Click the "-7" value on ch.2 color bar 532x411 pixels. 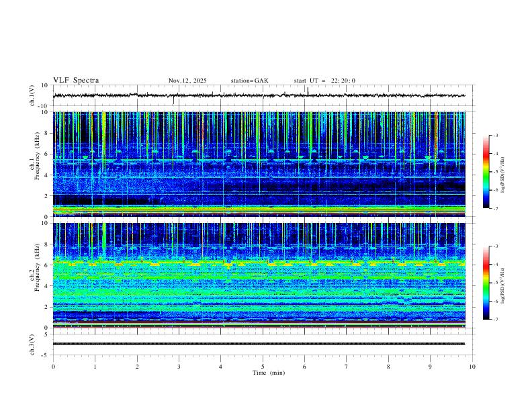click(495, 320)
